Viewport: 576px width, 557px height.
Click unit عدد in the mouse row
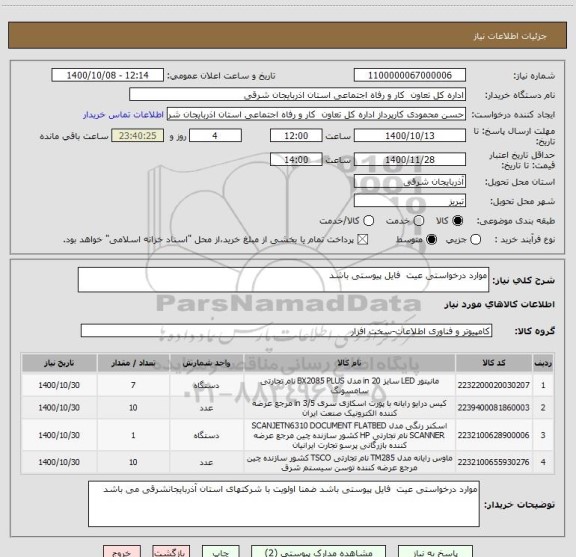click(x=206, y=462)
